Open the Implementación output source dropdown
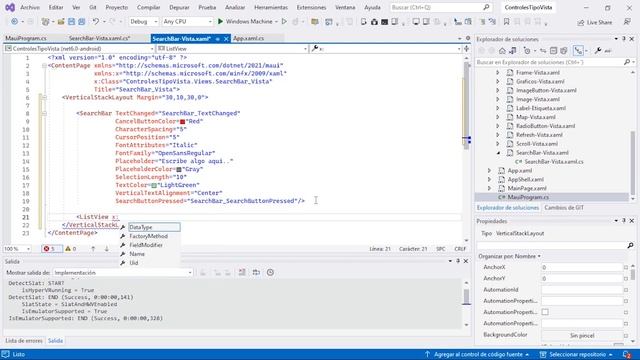The height and width of the screenshot is (360, 640). click(123, 272)
